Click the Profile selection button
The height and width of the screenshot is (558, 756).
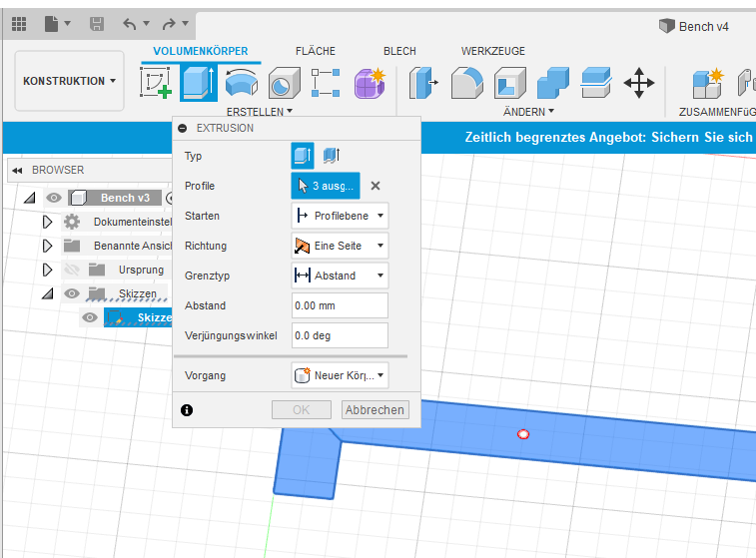click(326, 186)
